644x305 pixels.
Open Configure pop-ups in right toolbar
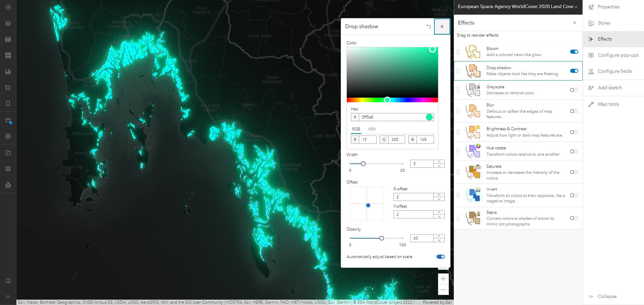(613, 55)
